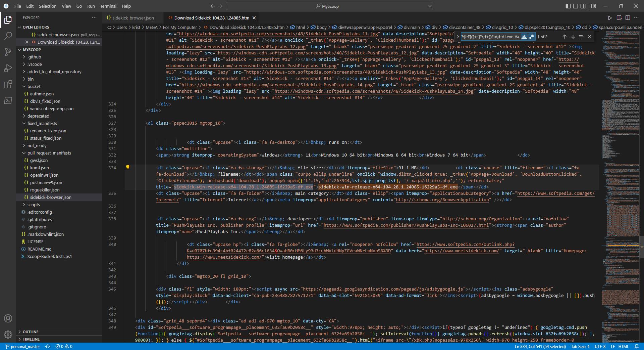Toggle bottom Panel visibility
This screenshot has width=644, height=350.
tap(576, 6)
